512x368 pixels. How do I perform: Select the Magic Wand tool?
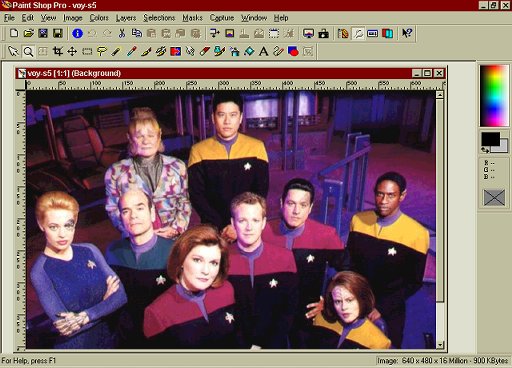(116, 51)
